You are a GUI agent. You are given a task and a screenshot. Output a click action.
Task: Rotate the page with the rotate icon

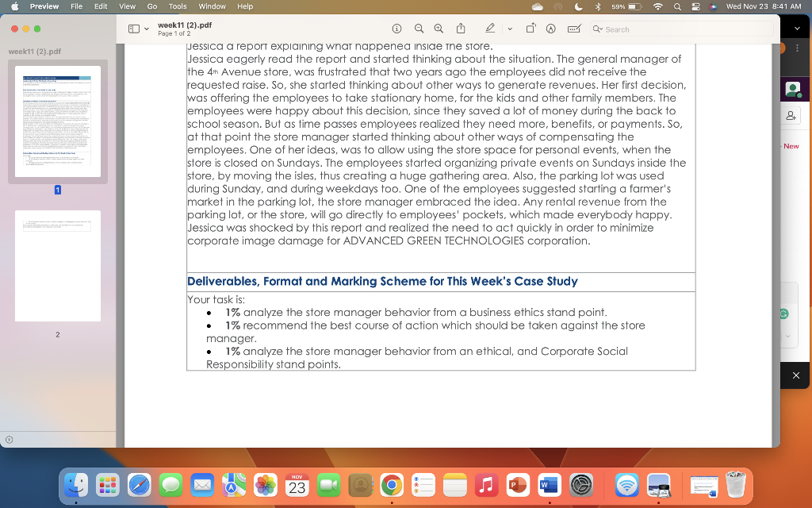tap(530, 28)
